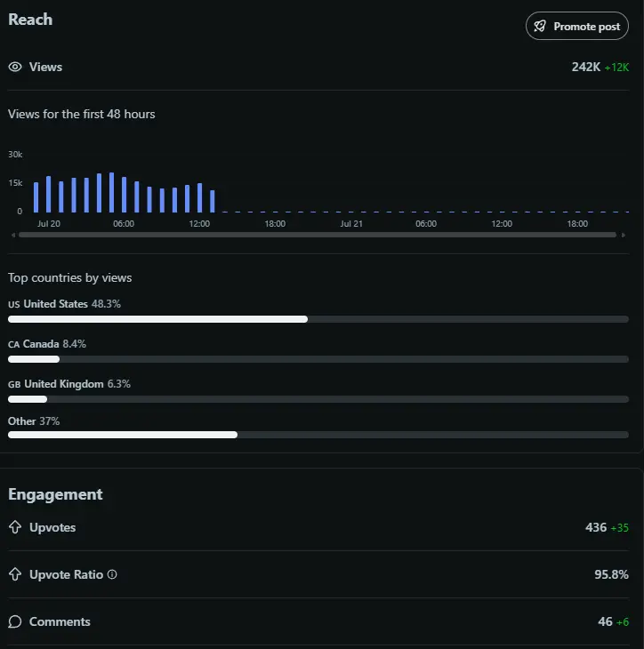This screenshot has height=649, width=644.
Task: Click the arrow icon beside Upvote Ratio
Action: [x=15, y=574]
